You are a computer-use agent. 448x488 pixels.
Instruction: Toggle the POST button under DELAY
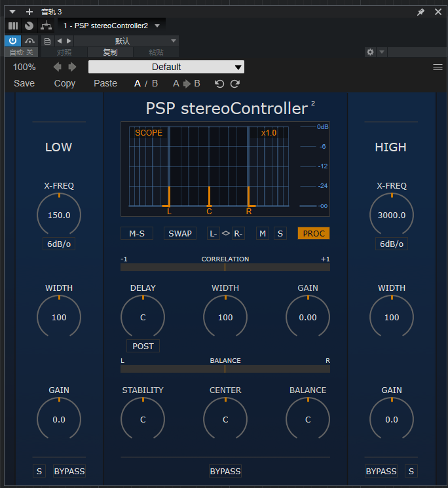coord(143,346)
